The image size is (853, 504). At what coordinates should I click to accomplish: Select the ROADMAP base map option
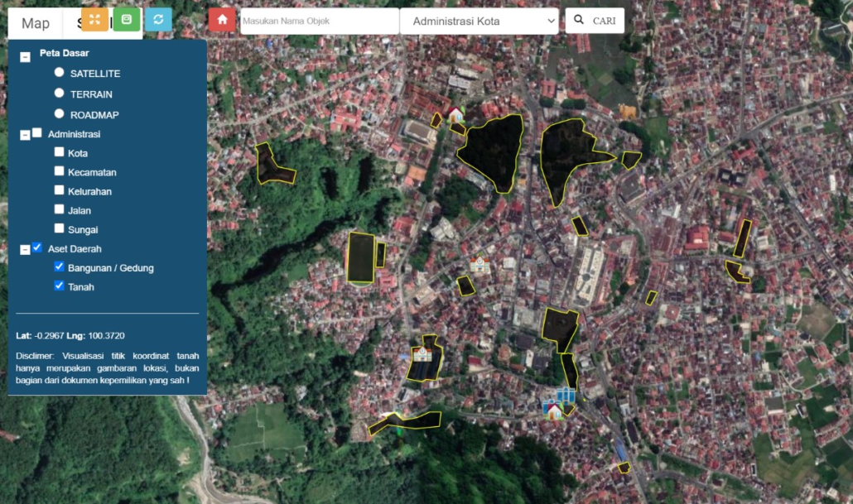59,113
